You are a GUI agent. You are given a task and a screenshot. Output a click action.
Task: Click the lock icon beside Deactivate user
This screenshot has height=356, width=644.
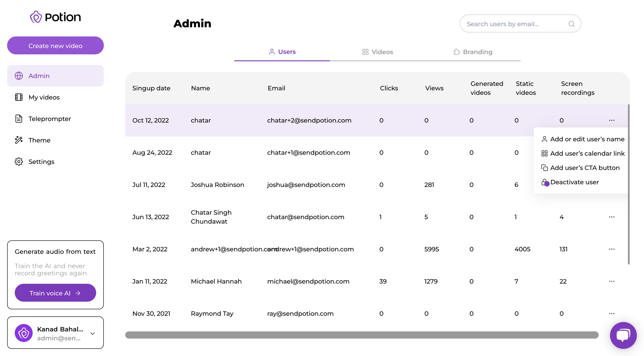(544, 182)
